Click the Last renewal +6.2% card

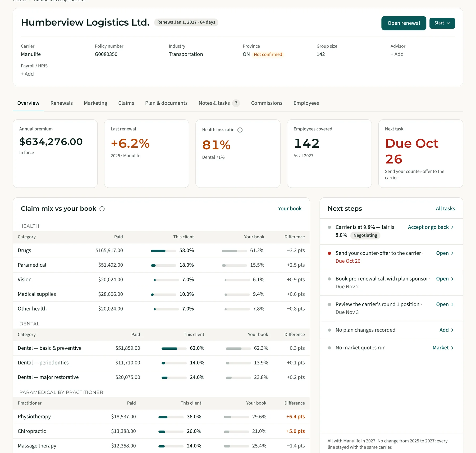tap(147, 154)
